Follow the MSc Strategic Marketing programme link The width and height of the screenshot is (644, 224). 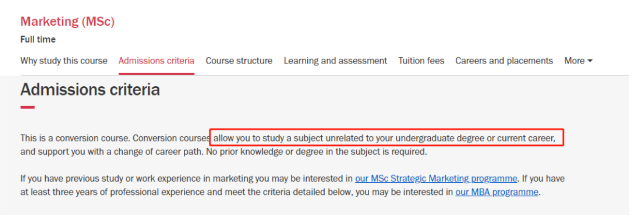(x=436, y=178)
